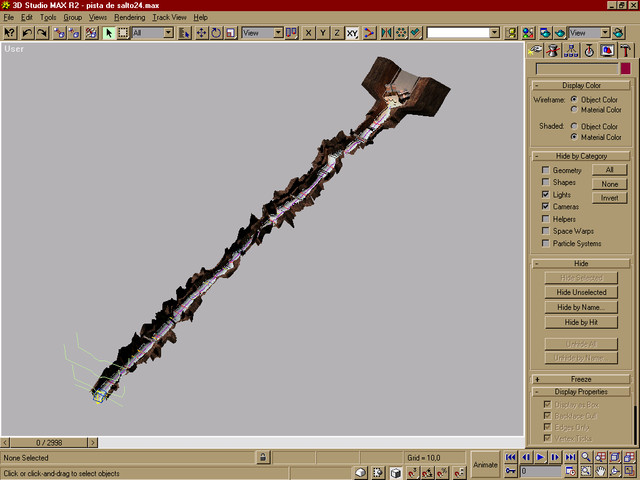Click the Hide by Hit button
Screen dimensions: 640x480
pyautogui.click(x=581, y=322)
